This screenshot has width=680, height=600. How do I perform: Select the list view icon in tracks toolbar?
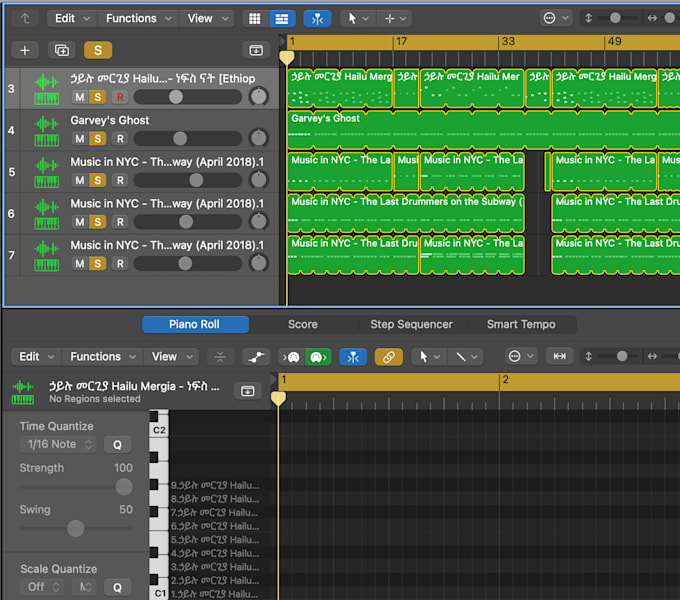pyautogui.click(x=282, y=19)
